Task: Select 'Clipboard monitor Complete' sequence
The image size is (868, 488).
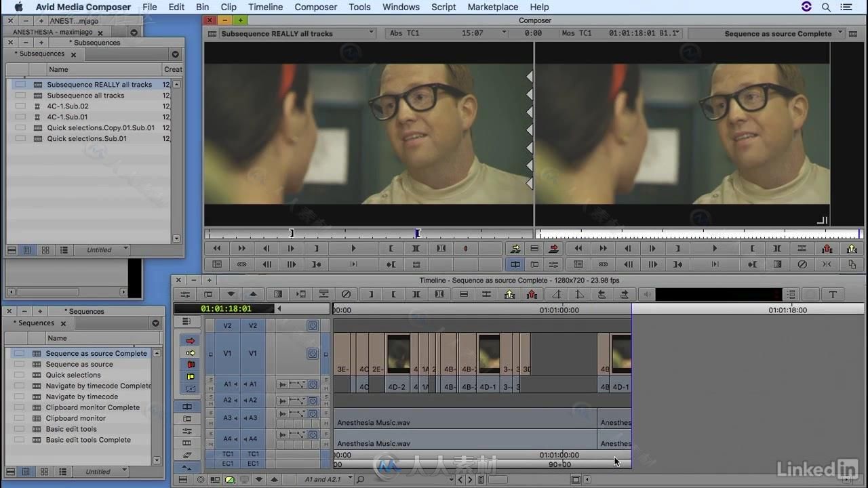Action: click(93, 407)
